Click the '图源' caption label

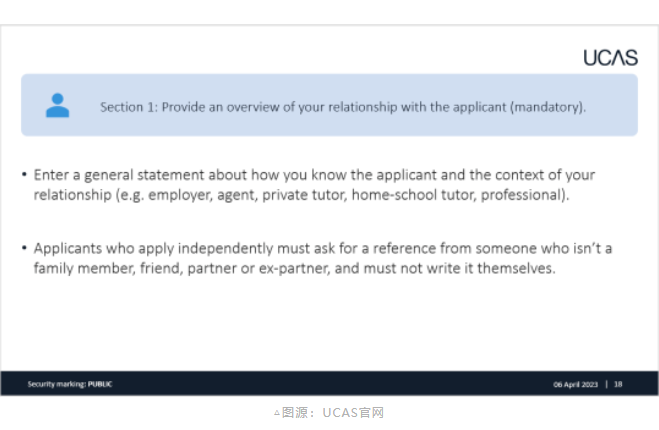point(295,413)
